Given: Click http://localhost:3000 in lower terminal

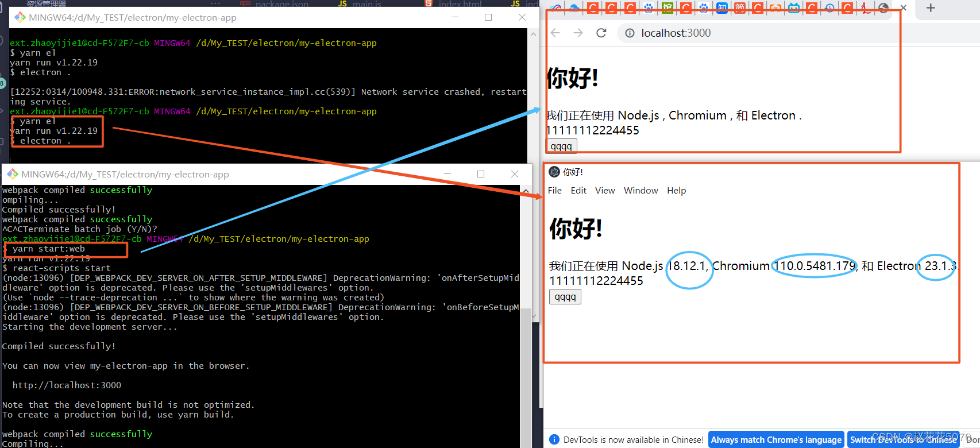Looking at the screenshot, I should point(67,385).
